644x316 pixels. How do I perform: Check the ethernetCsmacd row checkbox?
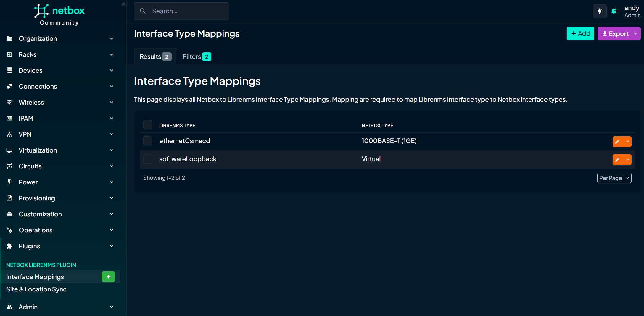(148, 141)
